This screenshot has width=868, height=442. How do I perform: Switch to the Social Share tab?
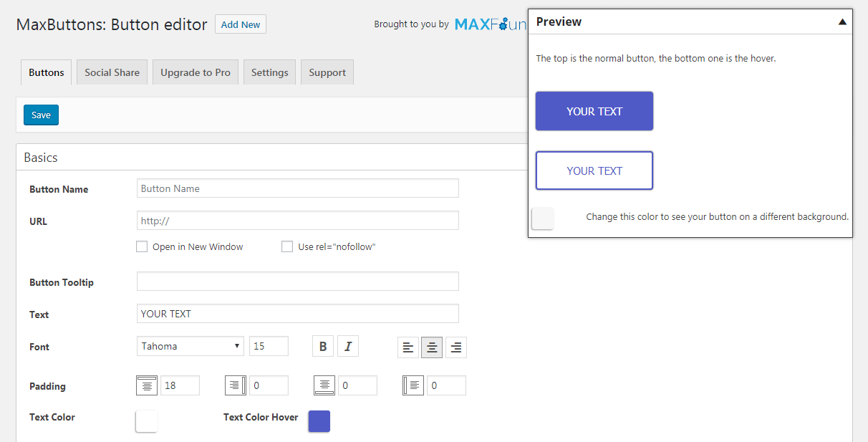click(x=112, y=72)
